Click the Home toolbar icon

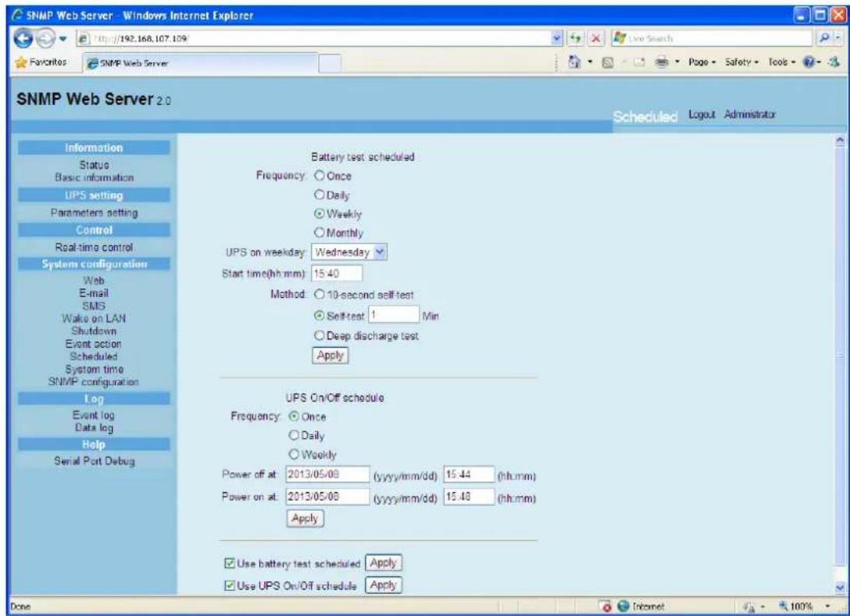coord(575,62)
